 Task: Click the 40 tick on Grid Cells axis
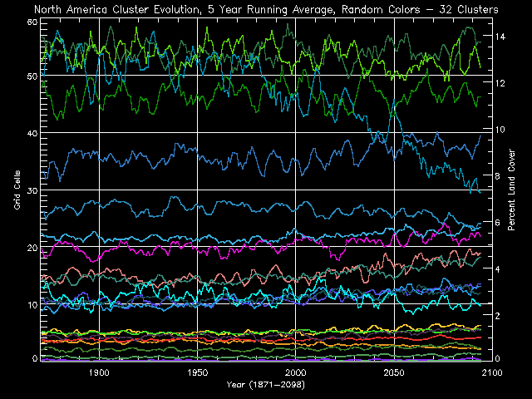pos(32,133)
